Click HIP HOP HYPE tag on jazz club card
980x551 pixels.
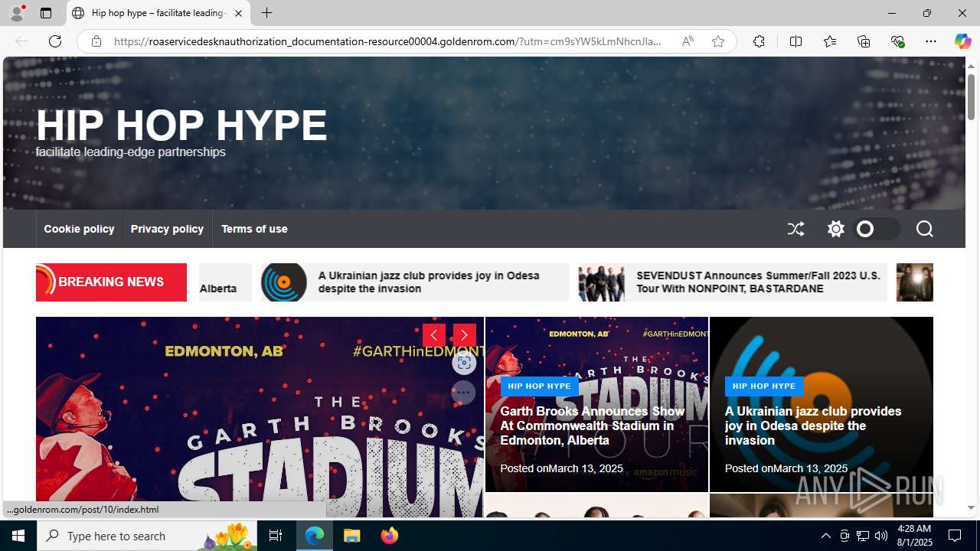[764, 386]
